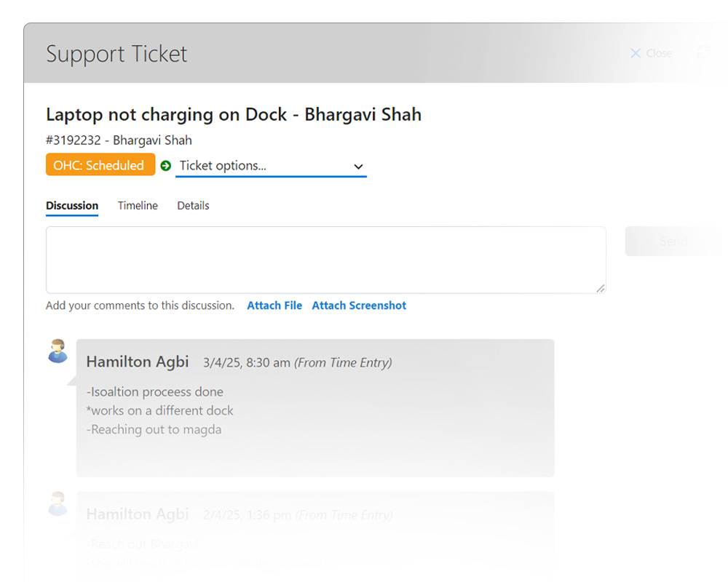This screenshot has width=728, height=582.
Task: Click the orange OHC: Scheduled status badge
Action: (x=100, y=165)
